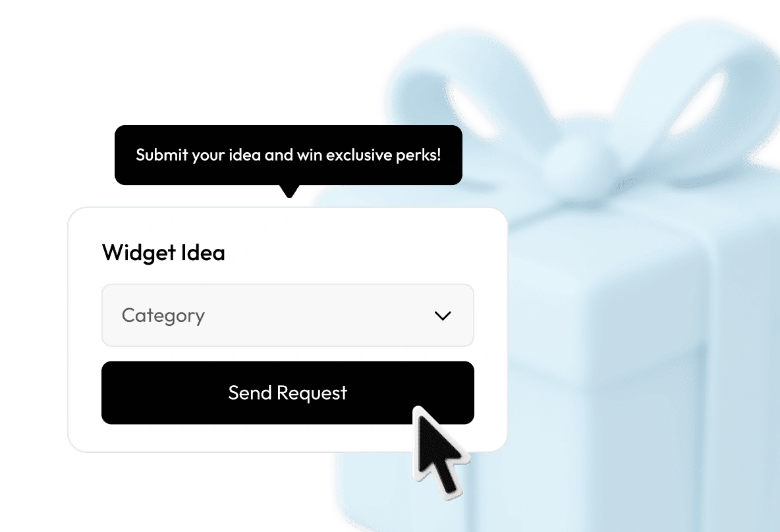This screenshot has height=532, width=780.
Task: Click the tooltip's downward pointer triangle
Action: point(289,192)
